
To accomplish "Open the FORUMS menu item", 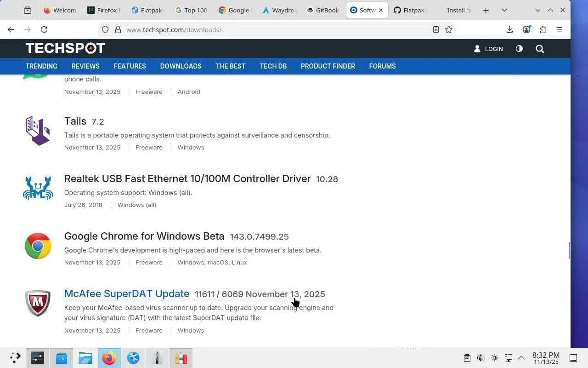I will pos(382,66).
